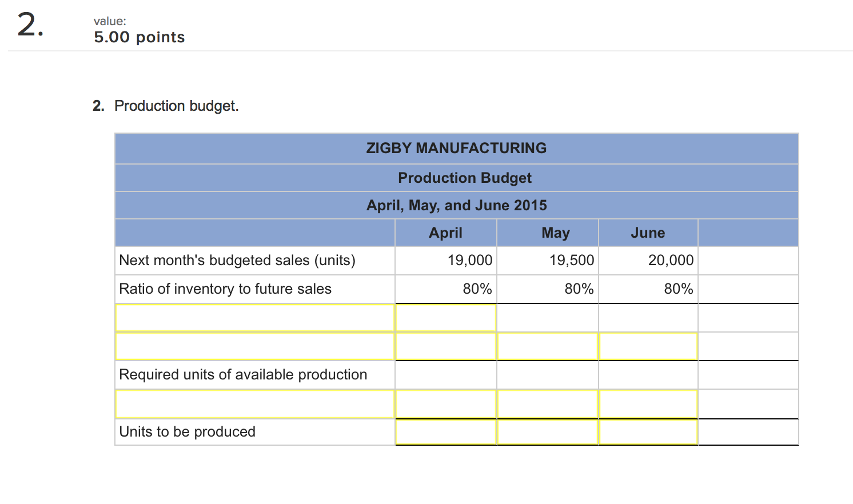Image resolution: width=853 pixels, height=504 pixels.
Task: Select June input directly above Required units row
Action: [x=648, y=346]
